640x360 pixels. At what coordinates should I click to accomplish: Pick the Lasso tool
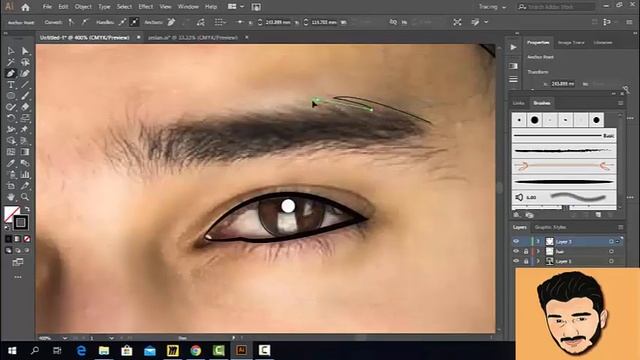pos(25,62)
